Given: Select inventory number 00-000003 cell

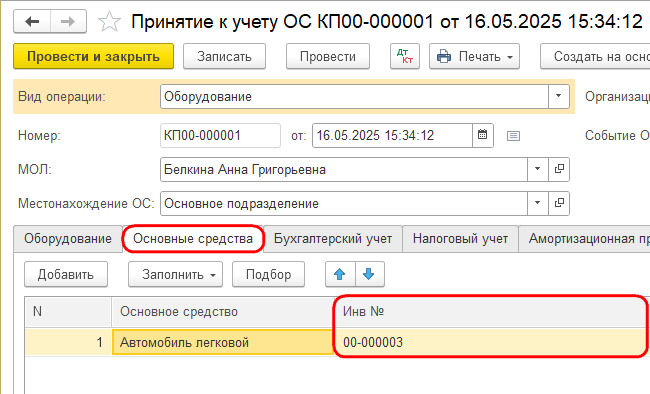Looking at the screenshot, I should 492,342.
